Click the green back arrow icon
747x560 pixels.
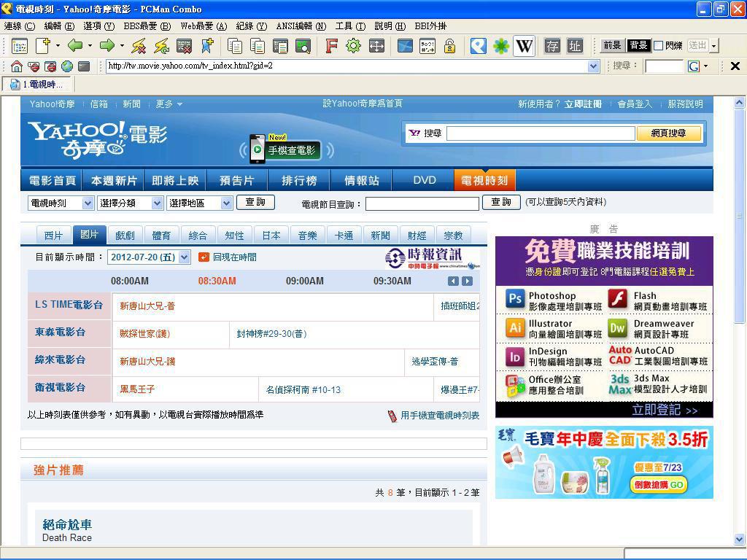[x=74, y=46]
